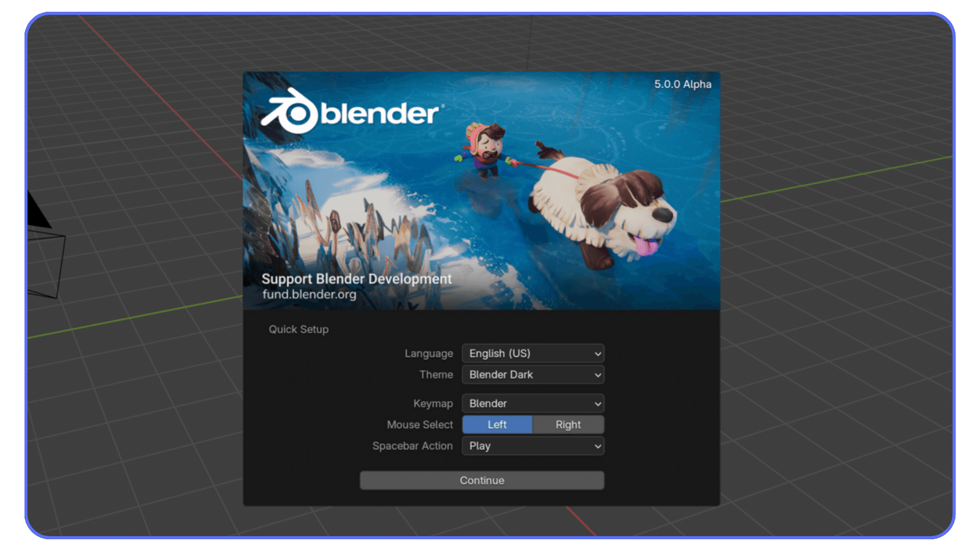Click the 5.0.0 Alpha version label
Viewport: 980px width, 551px height.
[x=682, y=84]
